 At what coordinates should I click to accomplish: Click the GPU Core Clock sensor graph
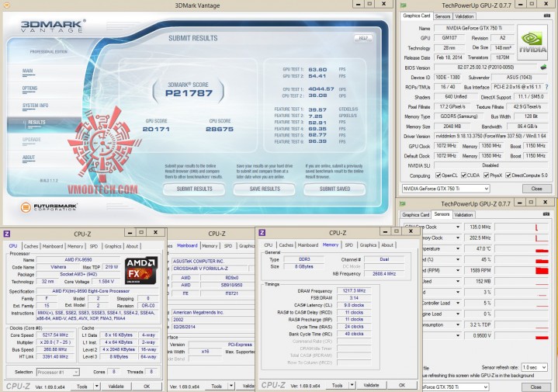tap(522, 227)
